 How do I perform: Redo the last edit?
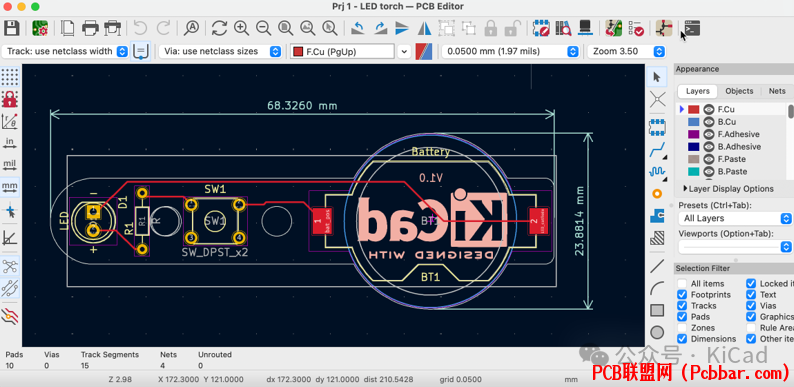163,28
